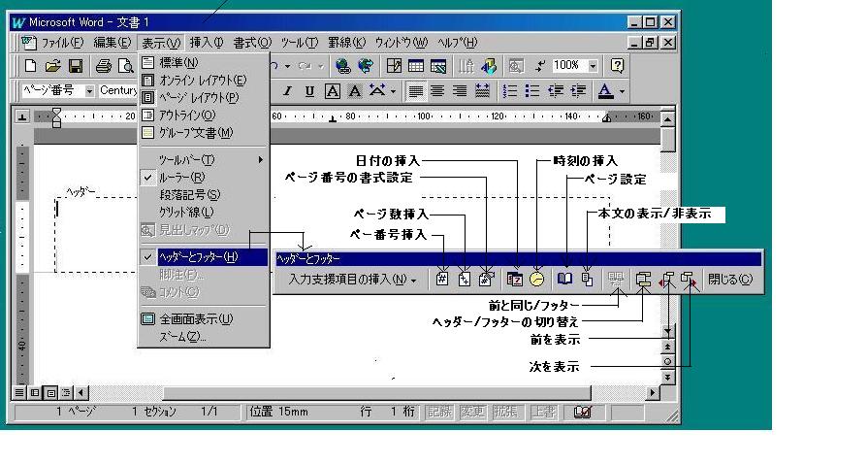Choose 全画面表示(U) from menu
The width and height of the screenshot is (868, 464).
(x=203, y=319)
